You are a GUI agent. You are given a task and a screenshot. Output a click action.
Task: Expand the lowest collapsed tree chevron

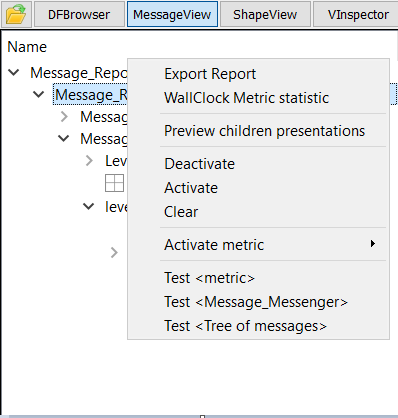(x=114, y=253)
